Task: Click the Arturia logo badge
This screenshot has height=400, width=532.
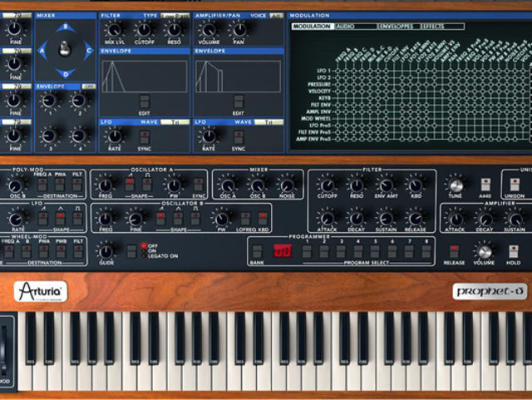Action: click(41, 291)
